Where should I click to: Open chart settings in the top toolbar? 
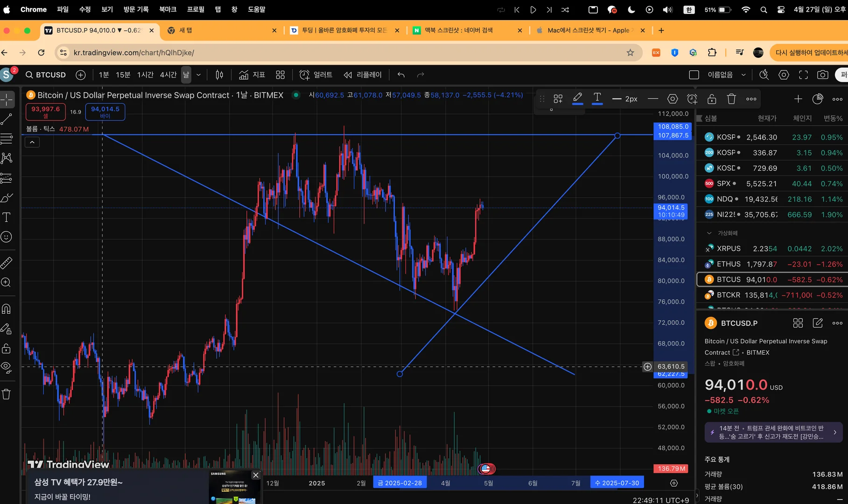[784, 75]
